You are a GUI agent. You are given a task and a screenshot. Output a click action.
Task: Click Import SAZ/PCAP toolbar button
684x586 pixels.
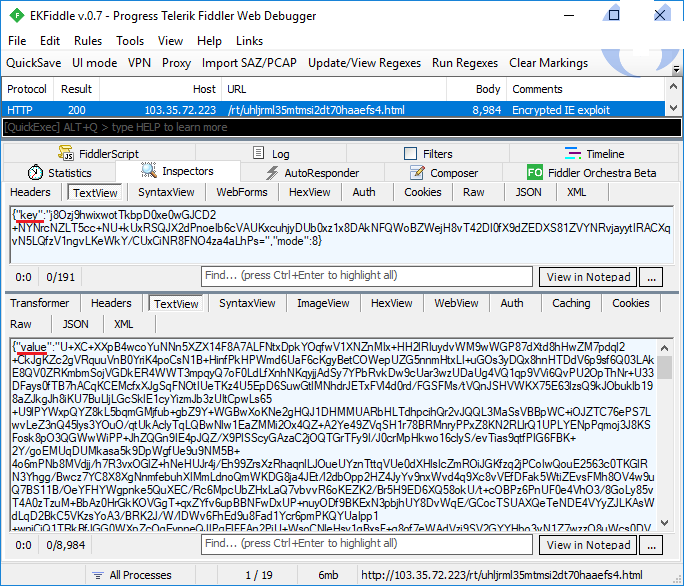point(249,63)
